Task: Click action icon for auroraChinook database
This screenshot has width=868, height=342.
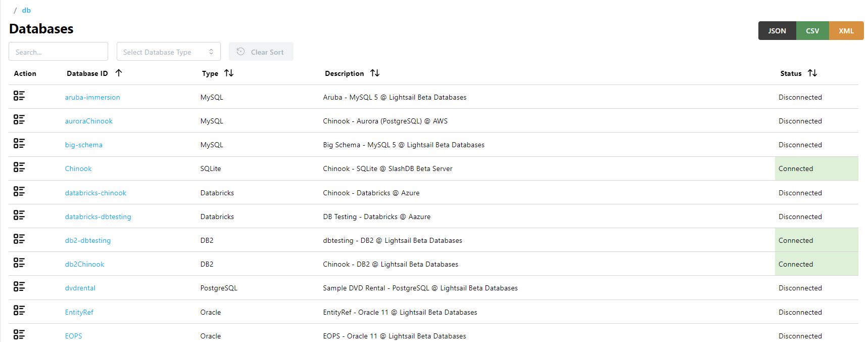Action: click(x=19, y=120)
